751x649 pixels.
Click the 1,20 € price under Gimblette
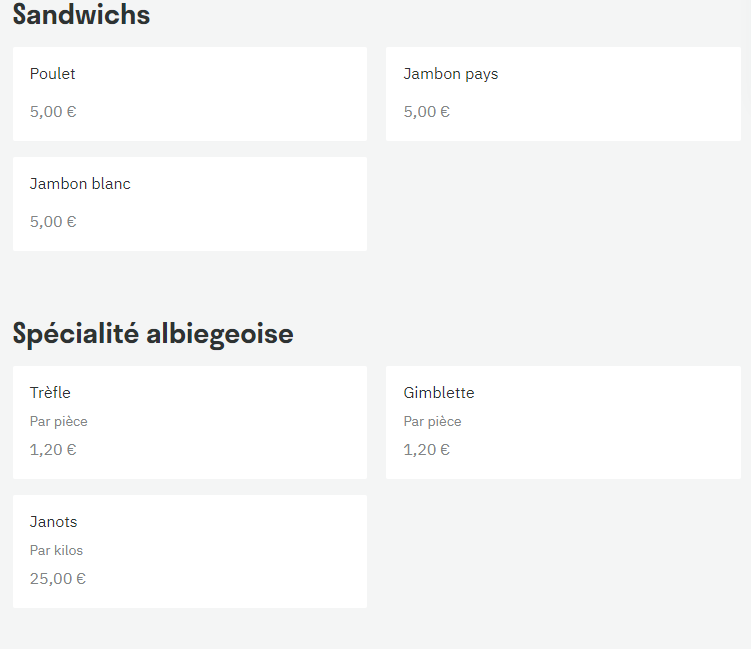[427, 450]
